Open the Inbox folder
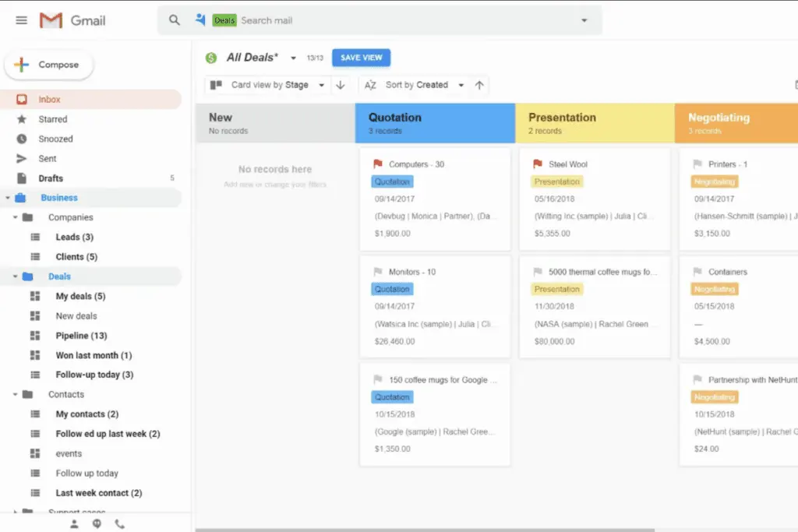Viewport: 798px width, 532px height. pos(90,99)
